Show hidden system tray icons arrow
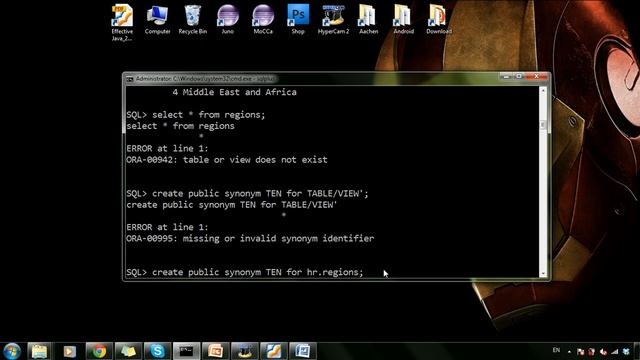640x360 pixels. tap(569, 351)
